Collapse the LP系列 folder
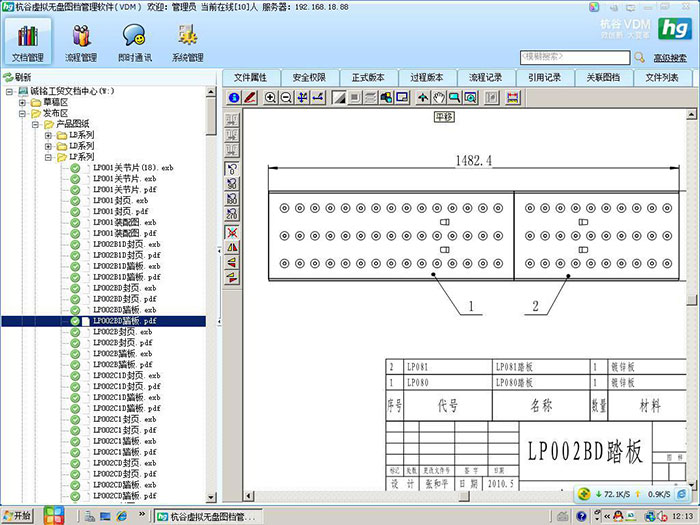 [x=48, y=157]
